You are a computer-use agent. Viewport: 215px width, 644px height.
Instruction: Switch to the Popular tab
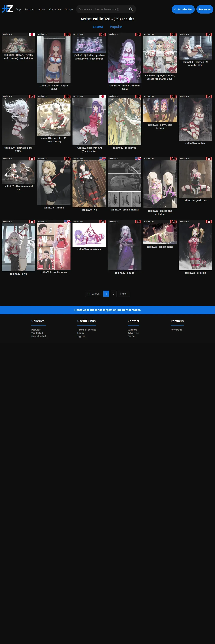tap(116, 27)
